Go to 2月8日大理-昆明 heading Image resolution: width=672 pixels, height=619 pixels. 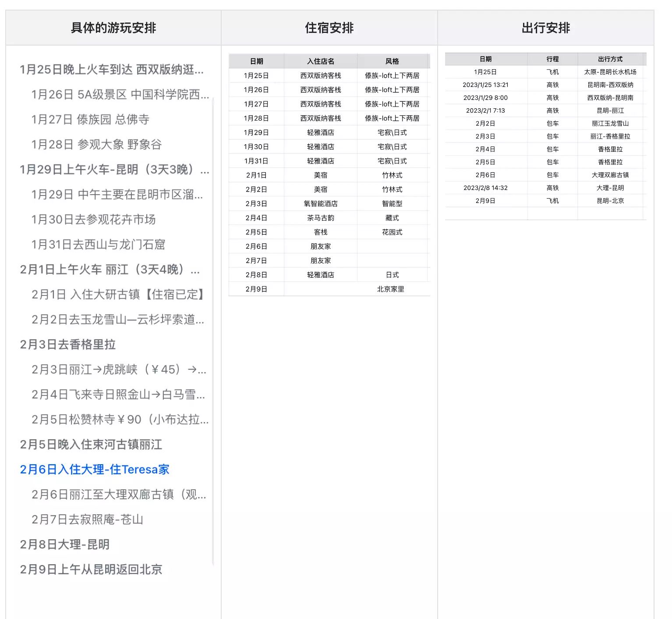(65, 544)
